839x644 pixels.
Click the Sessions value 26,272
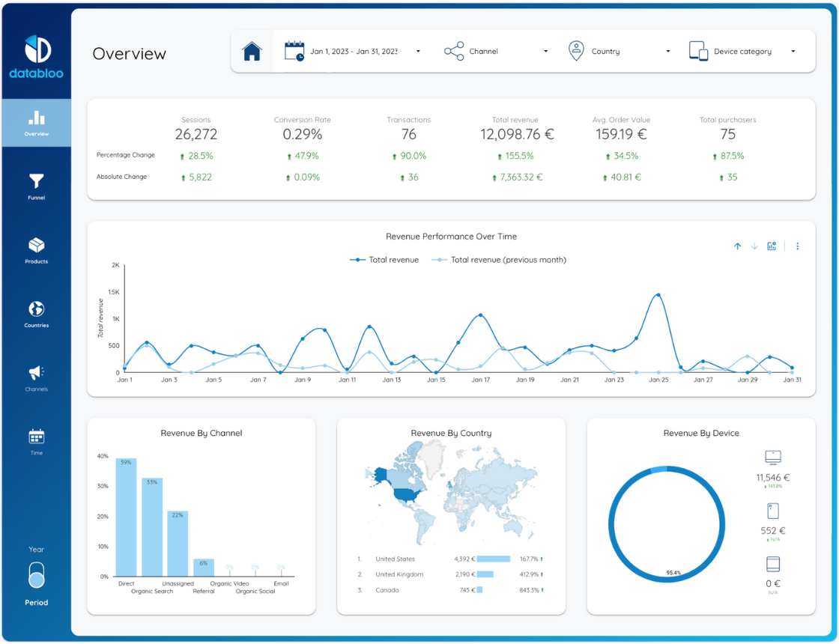point(196,134)
